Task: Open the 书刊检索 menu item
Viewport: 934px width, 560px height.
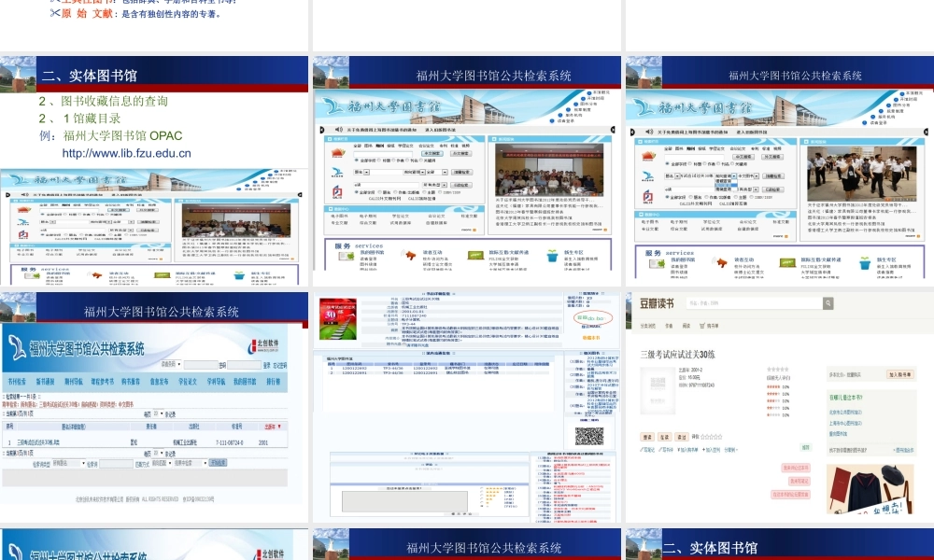Action: click(x=17, y=382)
